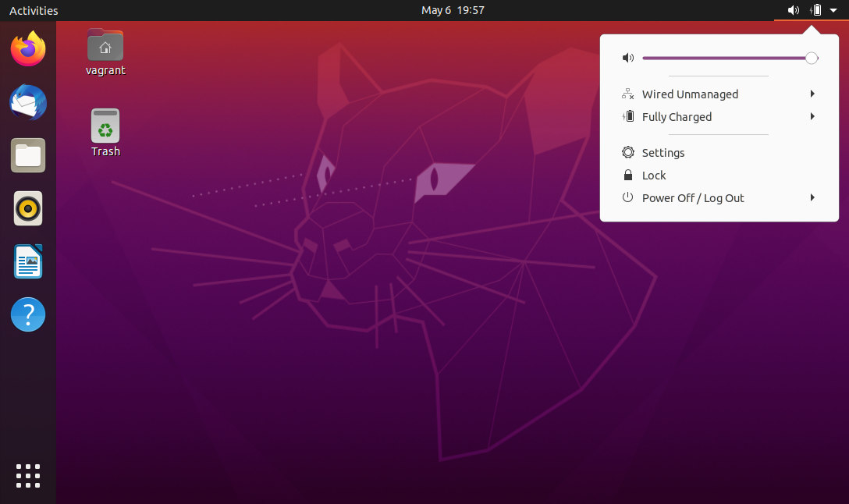Select Power Off / Log Out entry

tap(693, 198)
